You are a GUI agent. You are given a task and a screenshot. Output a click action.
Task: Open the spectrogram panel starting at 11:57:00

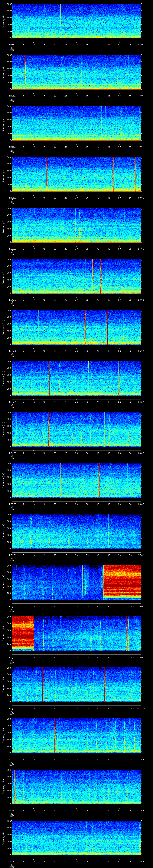point(76,583)
